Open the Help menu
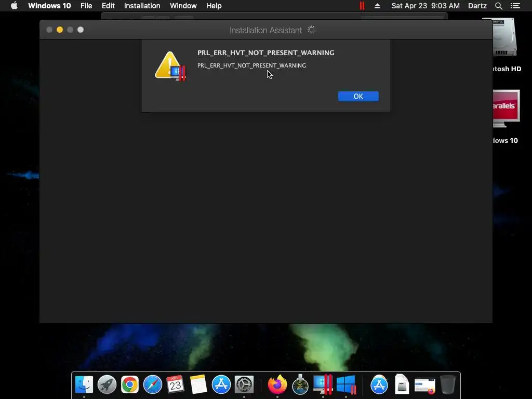This screenshot has width=532, height=399. coord(214,6)
